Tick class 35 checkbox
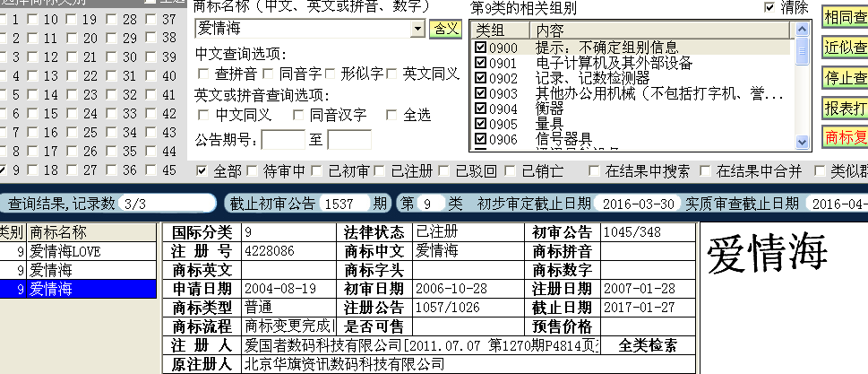Viewport: 868px width, 374px height. (111, 152)
